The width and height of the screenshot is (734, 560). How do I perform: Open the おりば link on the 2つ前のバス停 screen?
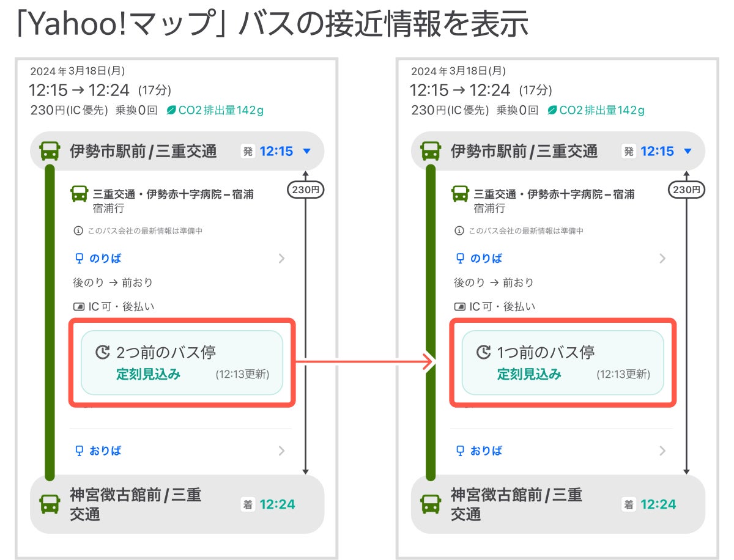click(105, 451)
